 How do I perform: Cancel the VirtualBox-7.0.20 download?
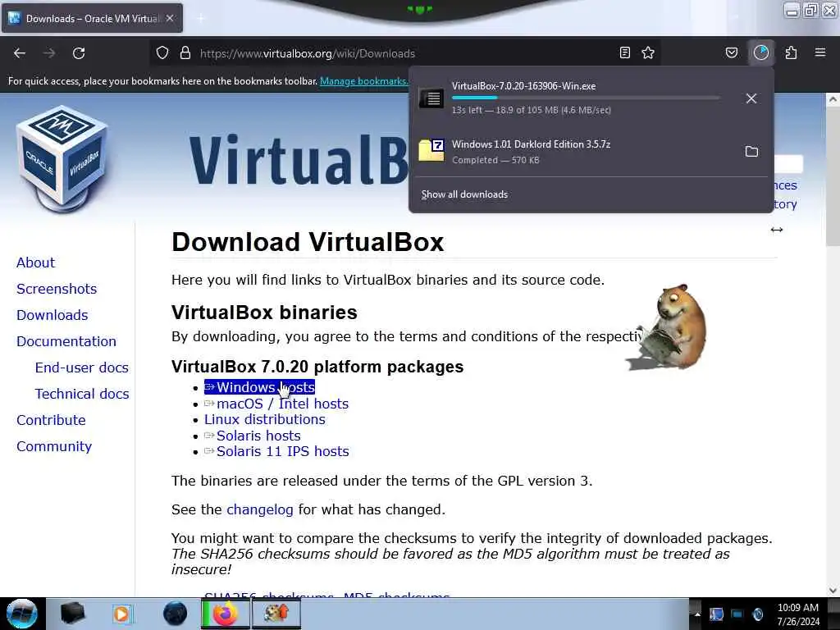[751, 98]
